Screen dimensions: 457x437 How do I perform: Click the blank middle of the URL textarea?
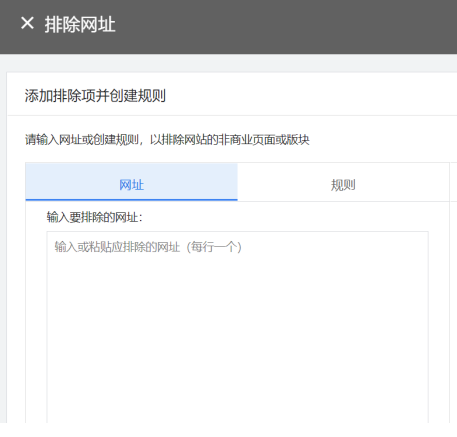pyautogui.click(x=238, y=327)
